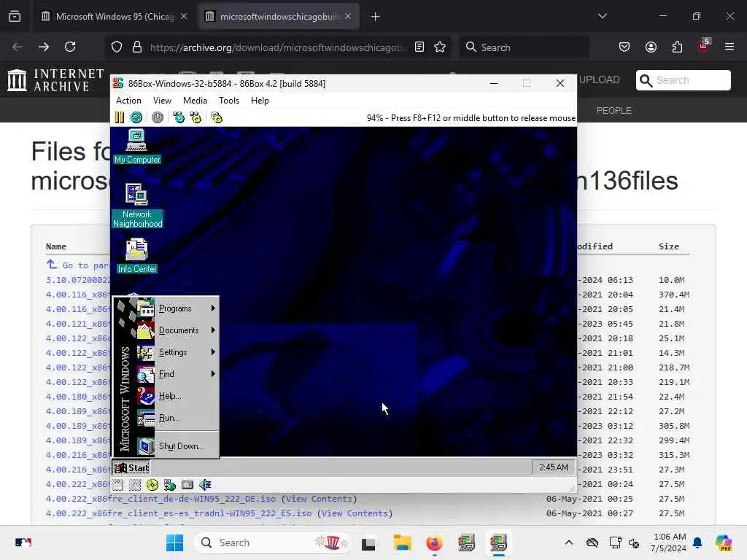Open the 86Box Media menu
Screen dimensions: 747x560
coord(195,101)
